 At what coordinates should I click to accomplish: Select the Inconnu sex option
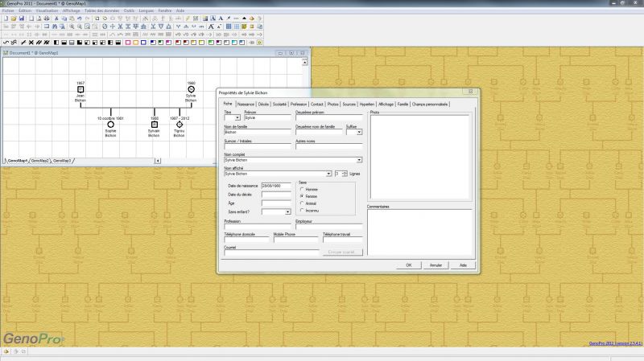click(x=301, y=211)
